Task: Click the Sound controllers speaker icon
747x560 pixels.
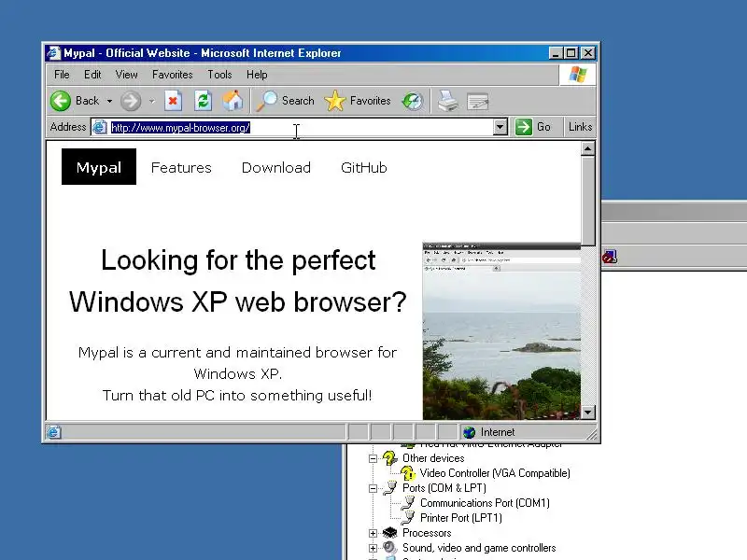Action: coord(389,548)
